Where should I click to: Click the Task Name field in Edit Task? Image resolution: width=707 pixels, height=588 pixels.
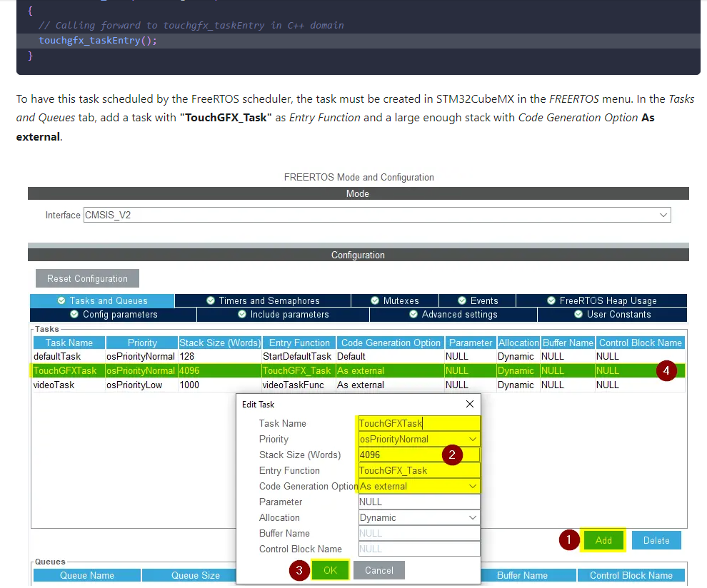(419, 424)
